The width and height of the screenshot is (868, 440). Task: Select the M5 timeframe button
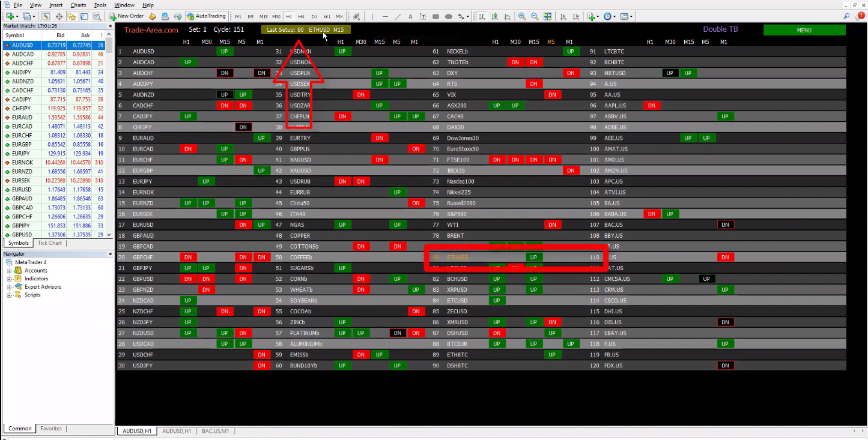[x=251, y=16]
